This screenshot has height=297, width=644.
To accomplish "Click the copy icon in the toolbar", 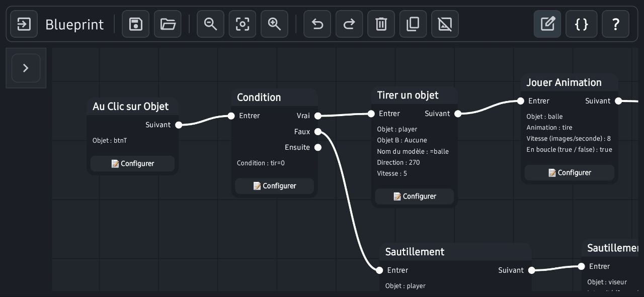I will (413, 24).
